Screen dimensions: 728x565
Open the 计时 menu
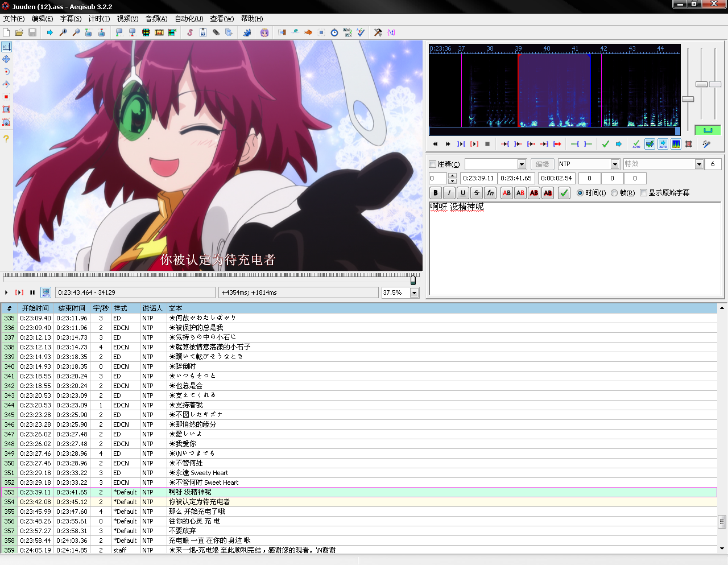99,19
